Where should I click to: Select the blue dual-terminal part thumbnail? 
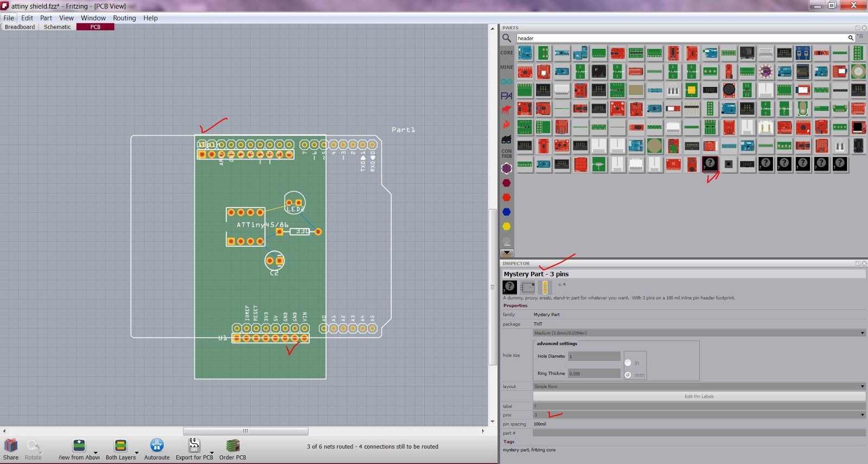pyautogui.click(x=803, y=53)
